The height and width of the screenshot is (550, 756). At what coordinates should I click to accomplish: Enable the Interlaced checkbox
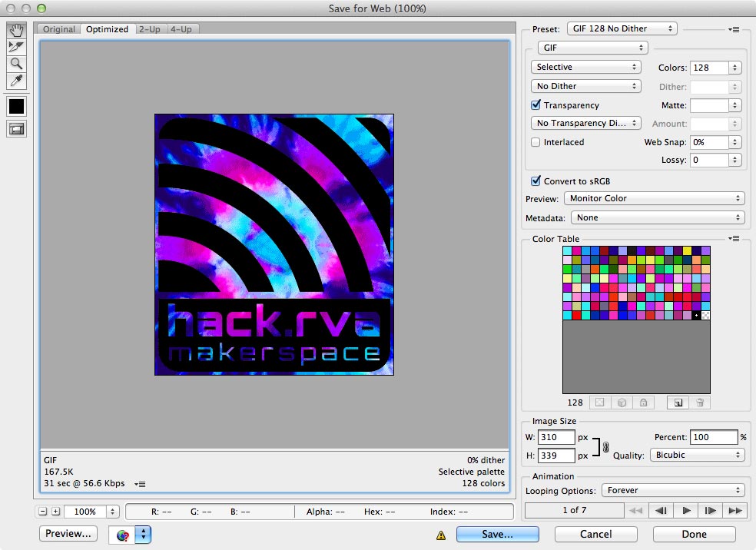[535, 141]
